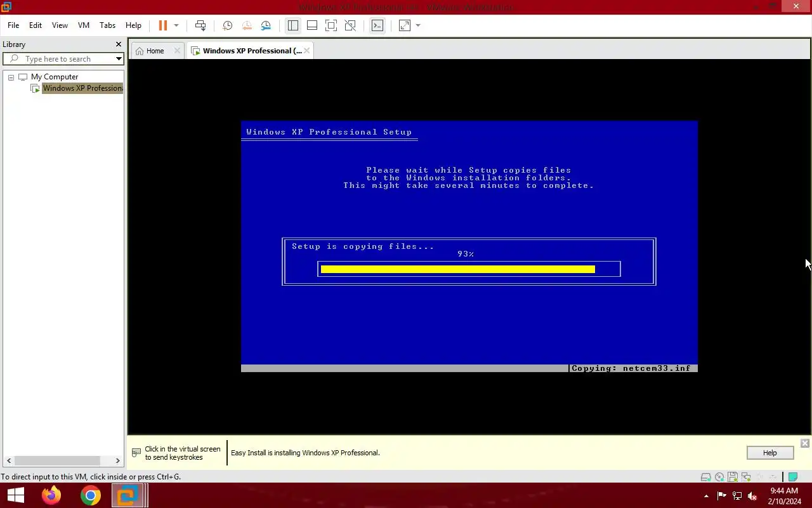
Task: Click the keyboard icon in the hint bar
Action: (136, 453)
